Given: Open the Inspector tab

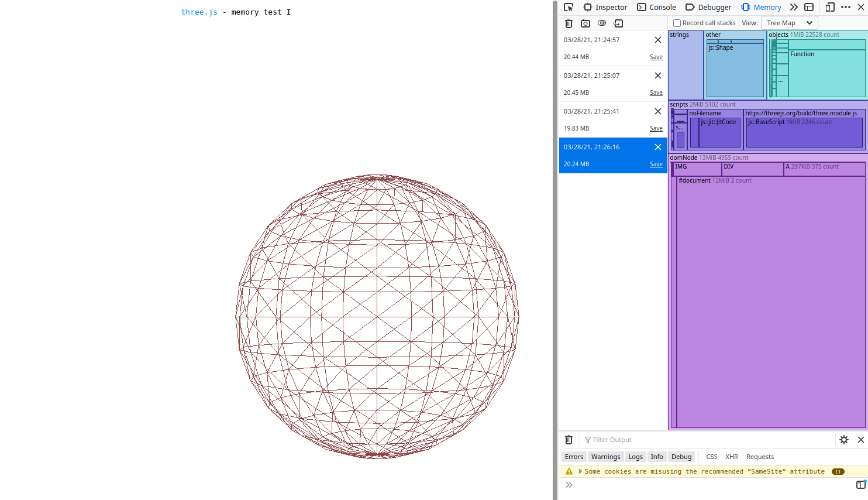Looking at the screenshot, I should point(605,7).
